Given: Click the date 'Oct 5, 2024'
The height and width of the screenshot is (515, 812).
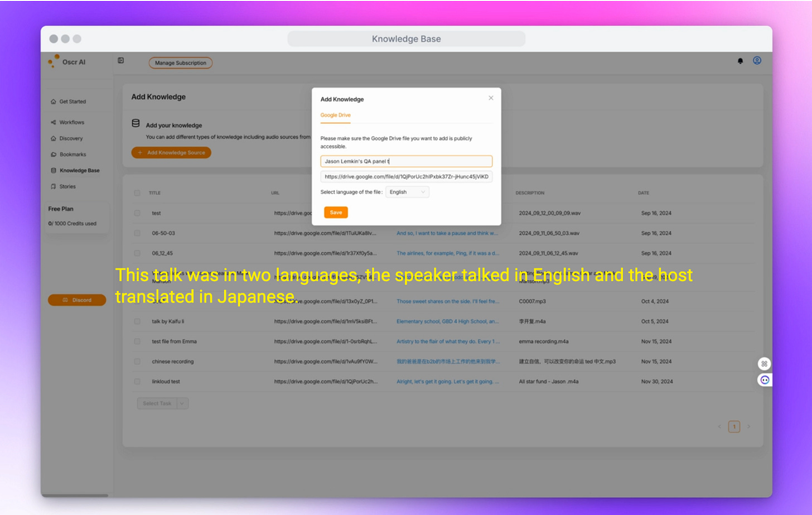Looking at the screenshot, I should tap(655, 321).
